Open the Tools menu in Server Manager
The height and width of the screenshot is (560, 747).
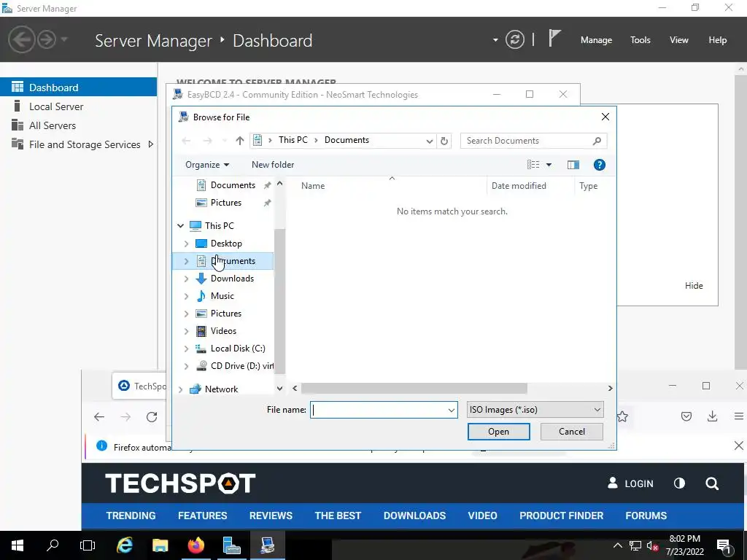pyautogui.click(x=640, y=40)
